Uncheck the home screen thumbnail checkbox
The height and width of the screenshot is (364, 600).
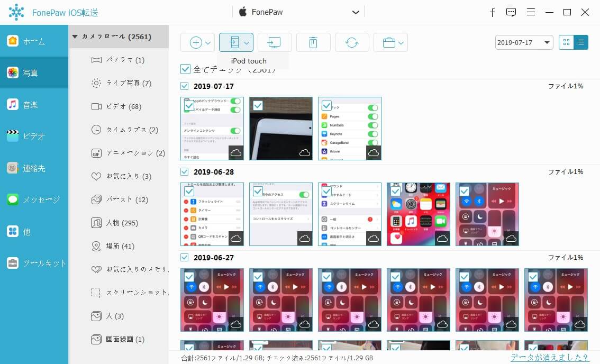tap(395, 191)
